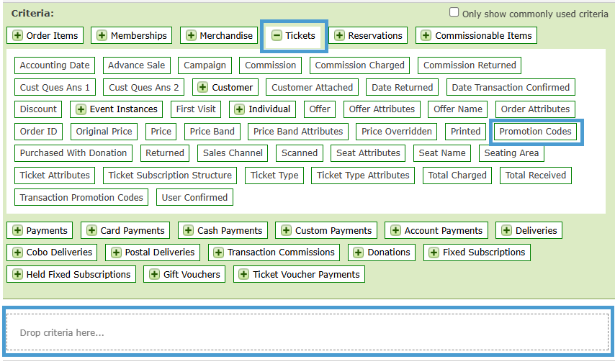Enable Only show commonly used criteria

click(454, 12)
